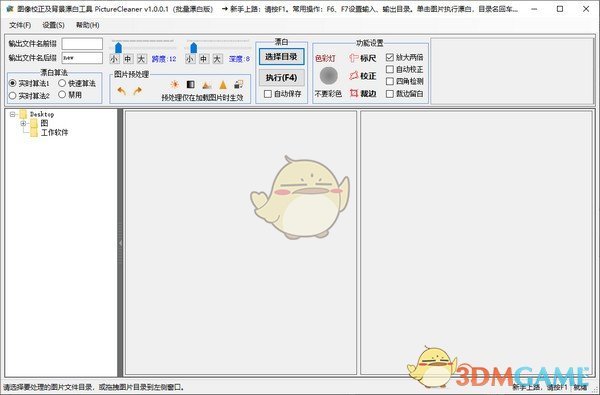Set 跨度 to 小 preset
600x395 pixels.
point(114,59)
